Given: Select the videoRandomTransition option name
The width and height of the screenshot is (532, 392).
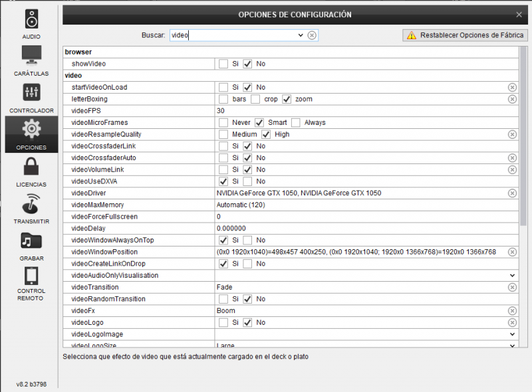Looking at the screenshot, I should tap(108, 299).
